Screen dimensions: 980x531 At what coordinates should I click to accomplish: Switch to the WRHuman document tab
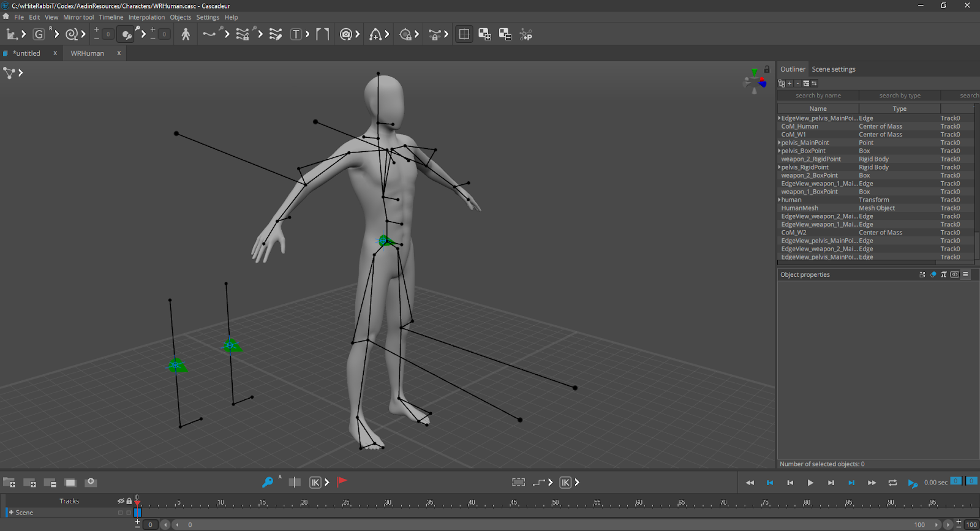[x=87, y=53]
